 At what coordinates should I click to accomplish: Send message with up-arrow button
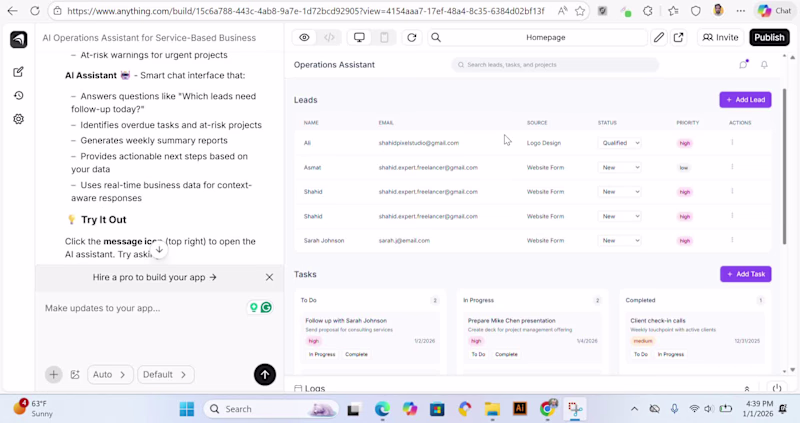pos(265,375)
